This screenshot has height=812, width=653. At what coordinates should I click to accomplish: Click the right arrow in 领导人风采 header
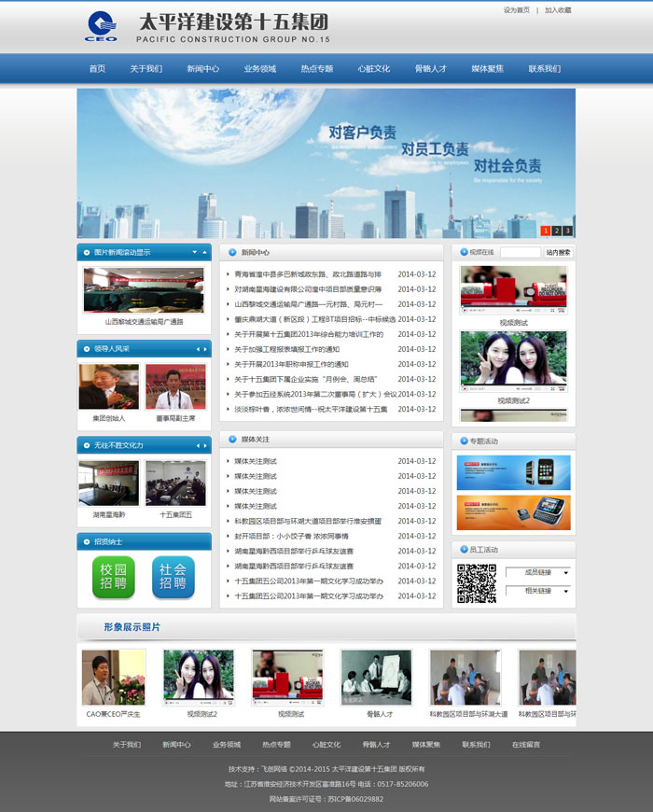205,349
